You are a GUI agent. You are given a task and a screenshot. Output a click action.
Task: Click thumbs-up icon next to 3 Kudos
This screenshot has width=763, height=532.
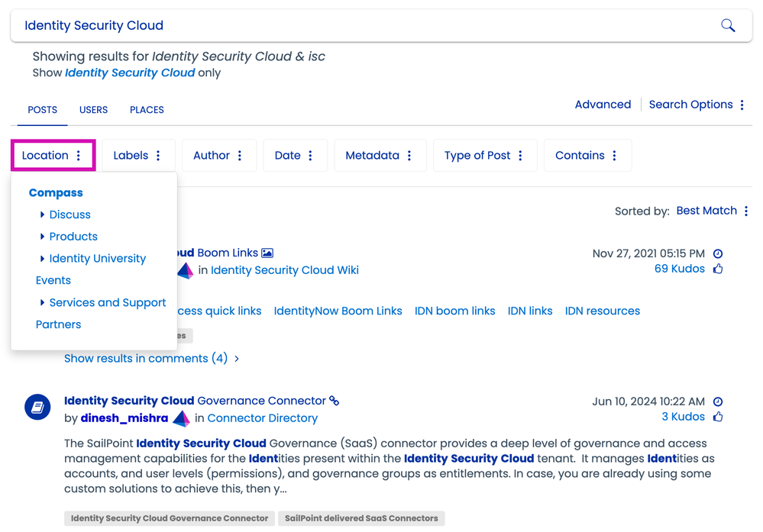point(718,417)
